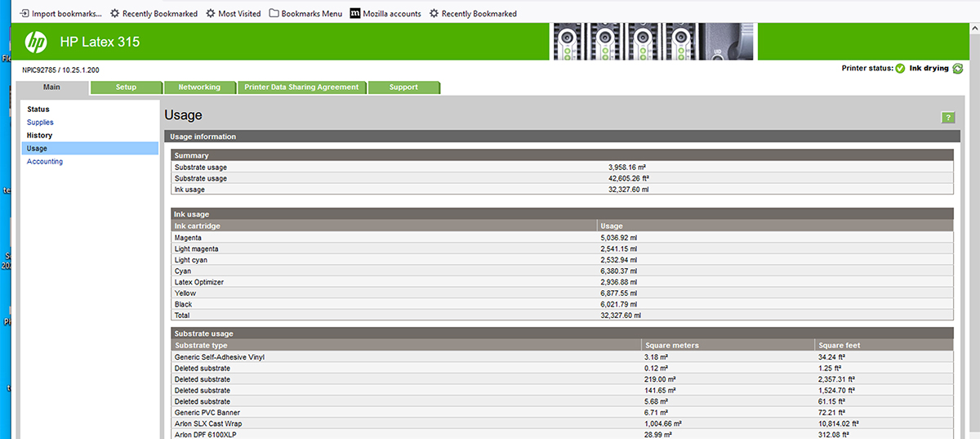Select Usage in the sidebar
Viewport: 980px width, 439px height.
[90, 149]
